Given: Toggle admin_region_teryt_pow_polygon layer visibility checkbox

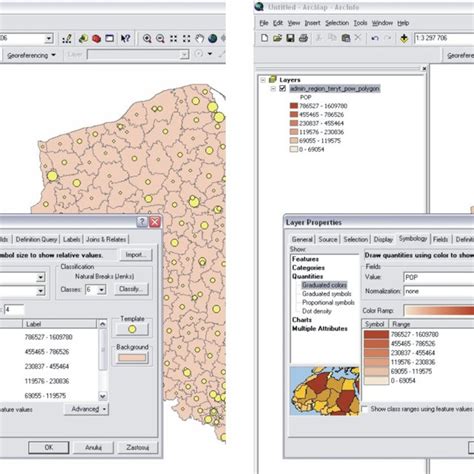Looking at the screenshot, I should [x=282, y=88].
